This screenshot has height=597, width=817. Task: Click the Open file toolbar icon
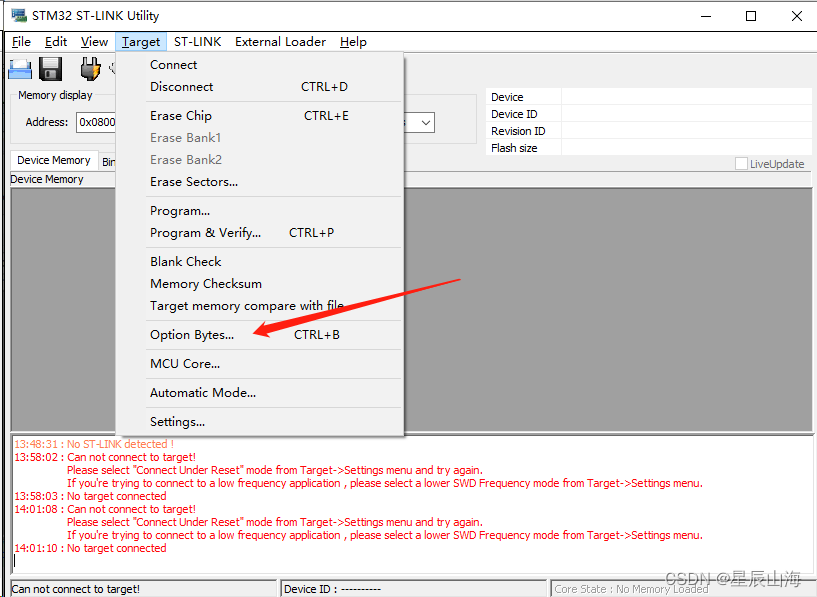pyautogui.click(x=20, y=69)
